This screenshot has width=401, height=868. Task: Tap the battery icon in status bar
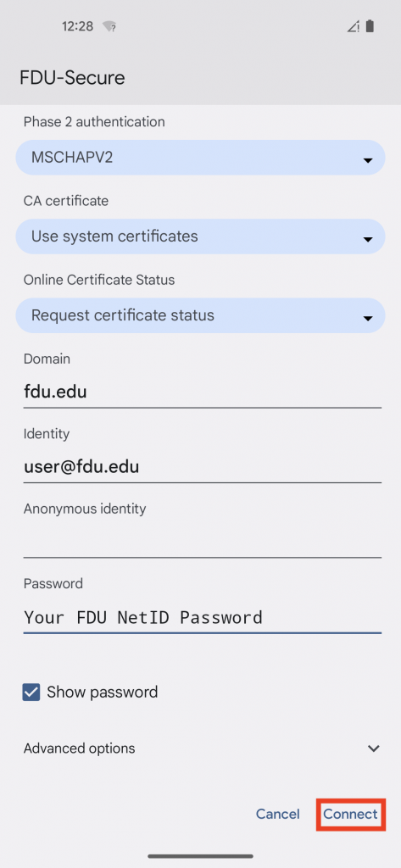coord(370,26)
